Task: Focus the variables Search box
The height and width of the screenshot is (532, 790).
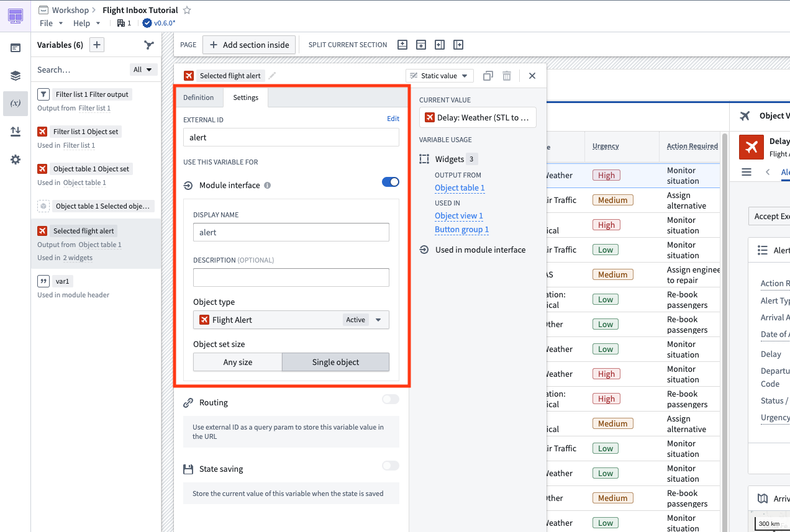Action: coord(81,70)
